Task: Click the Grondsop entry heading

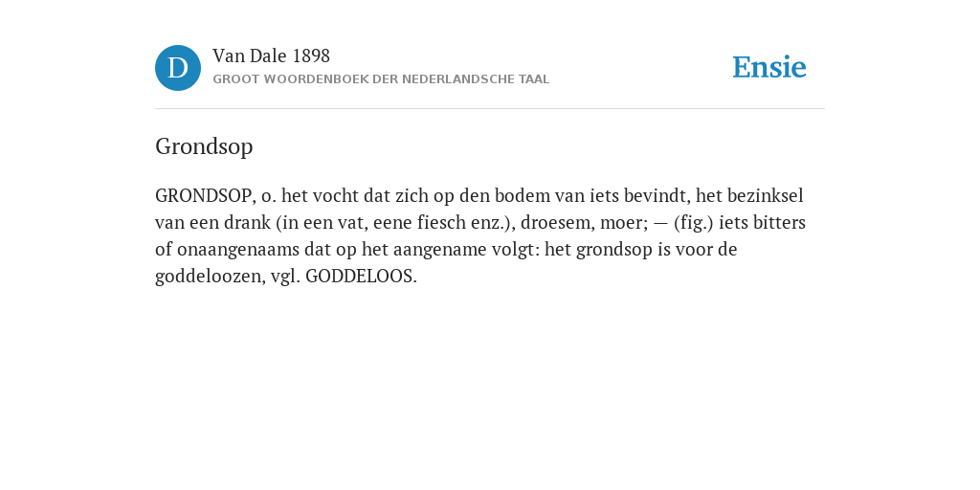Action: [204, 146]
